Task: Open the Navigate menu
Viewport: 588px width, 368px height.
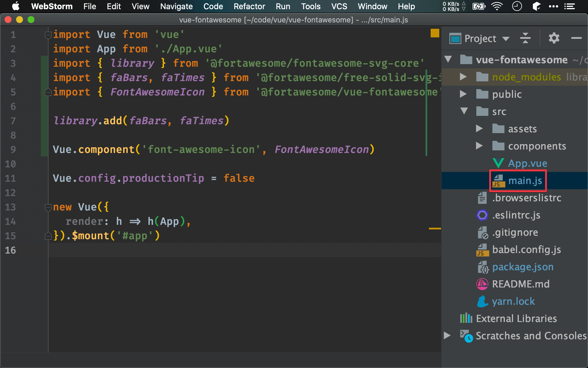Action: click(x=176, y=6)
